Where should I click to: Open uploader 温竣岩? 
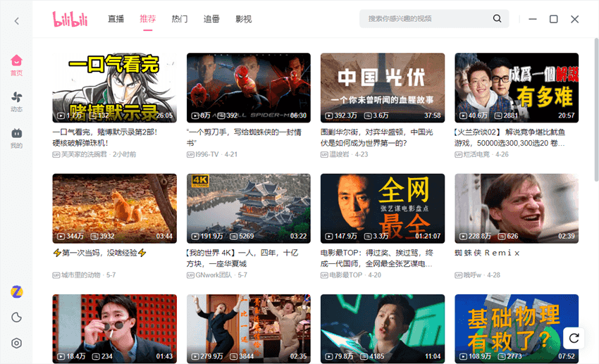pos(339,154)
